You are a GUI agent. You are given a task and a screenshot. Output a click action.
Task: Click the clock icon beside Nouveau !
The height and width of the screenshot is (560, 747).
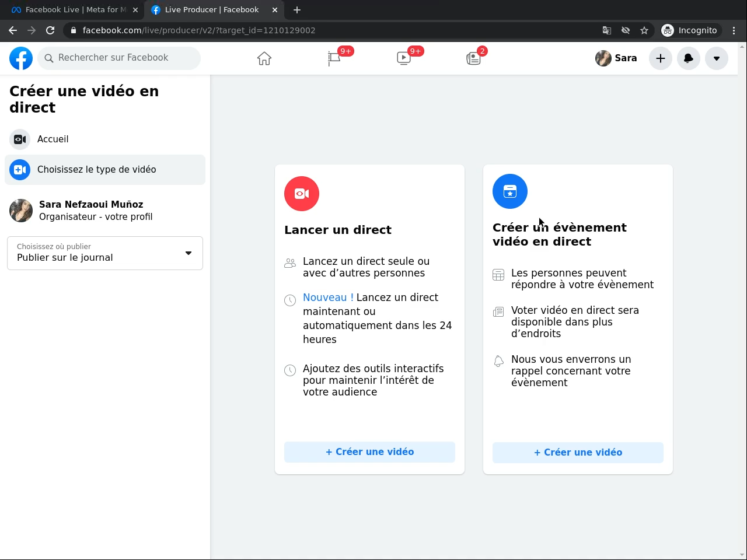tap(290, 300)
